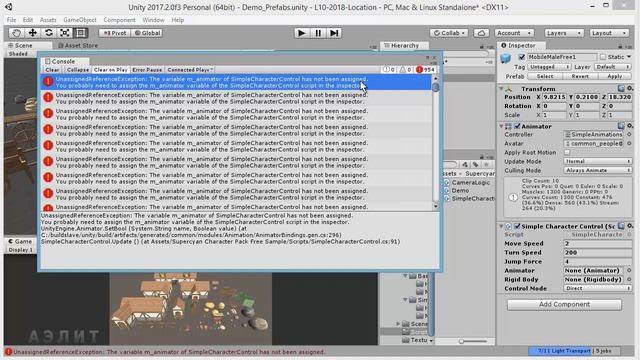Select the Hand tool in toolbar

tap(16, 33)
